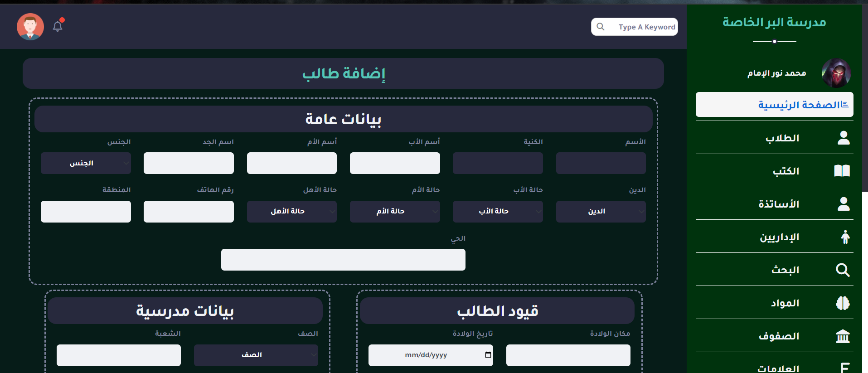868x373 pixels.
Task: Click the الكتب open book icon
Action: pos(842,171)
